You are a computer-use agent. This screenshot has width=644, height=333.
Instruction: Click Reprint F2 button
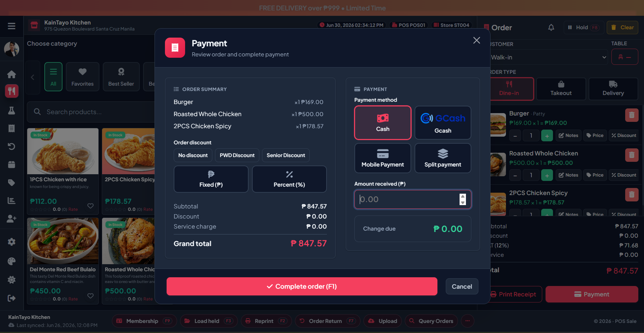coord(266,321)
